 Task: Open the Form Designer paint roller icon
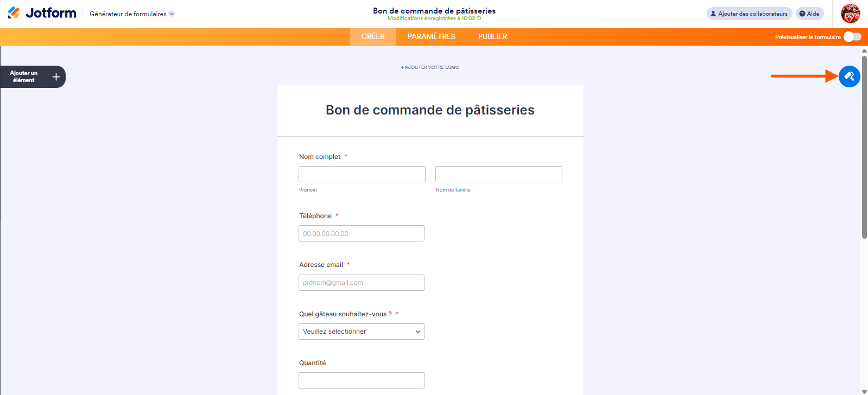[x=849, y=77]
